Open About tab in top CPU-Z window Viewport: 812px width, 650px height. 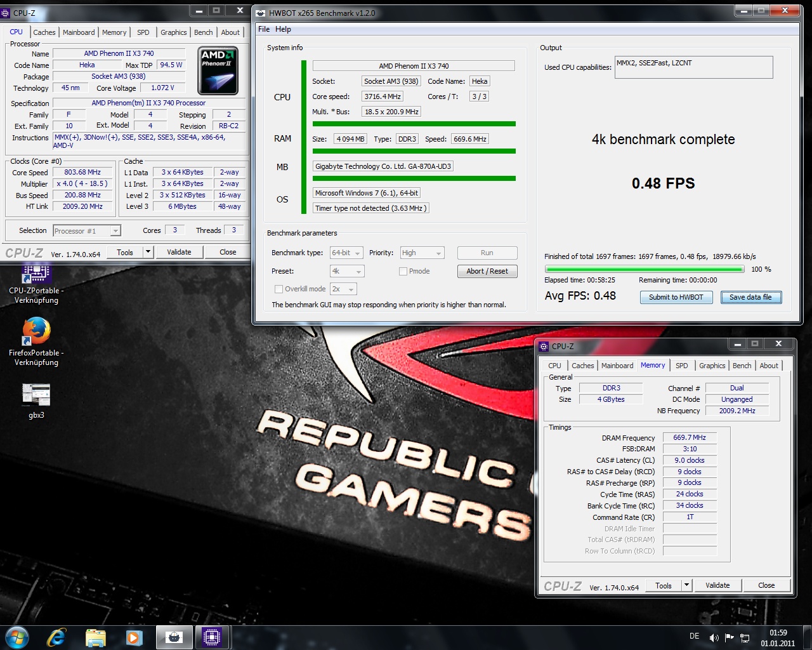(230, 32)
